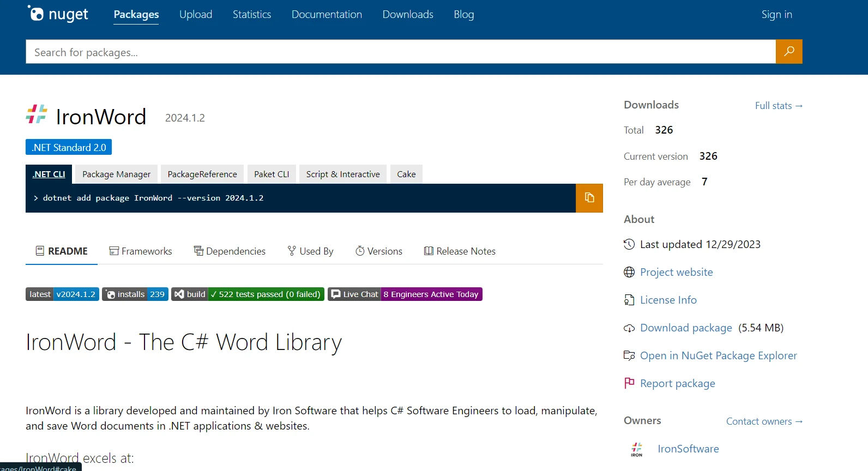Click the installs 239 badge
868x471 pixels.
tap(135, 294)
